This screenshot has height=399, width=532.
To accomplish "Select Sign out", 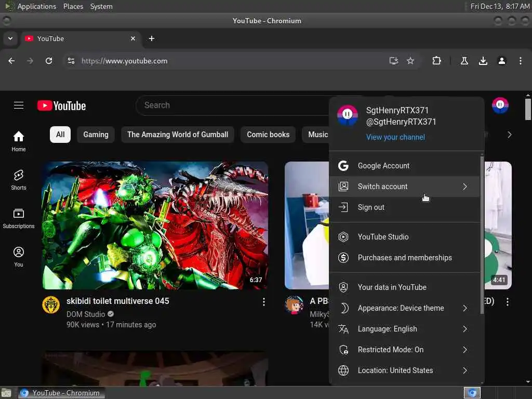I will click(x=404, y=207).
